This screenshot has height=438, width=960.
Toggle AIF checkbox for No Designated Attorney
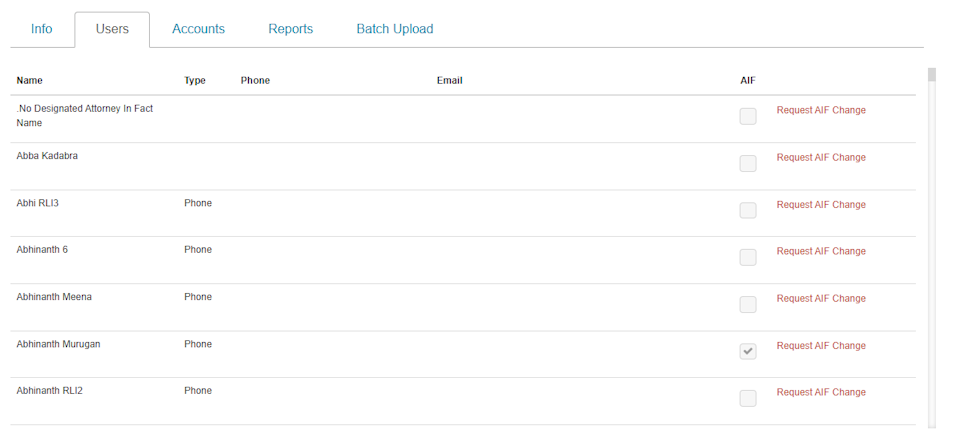tap(748, 116)
